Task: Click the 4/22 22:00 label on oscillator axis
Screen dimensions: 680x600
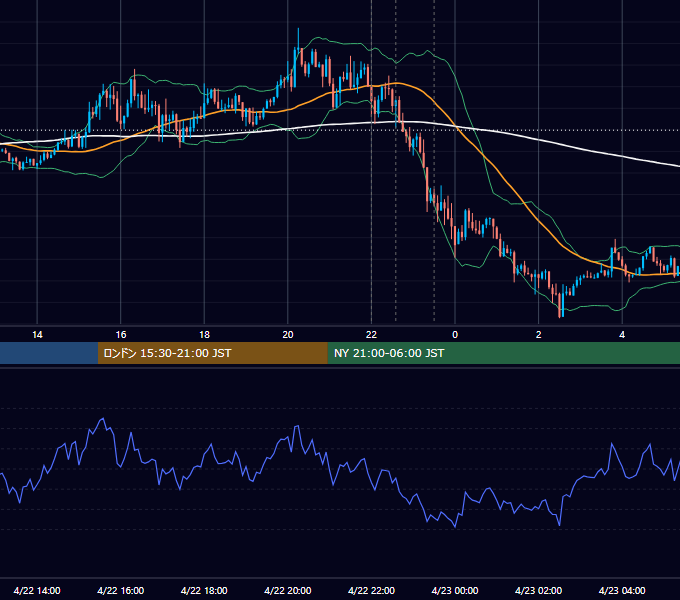Action: tap(371, 590)
